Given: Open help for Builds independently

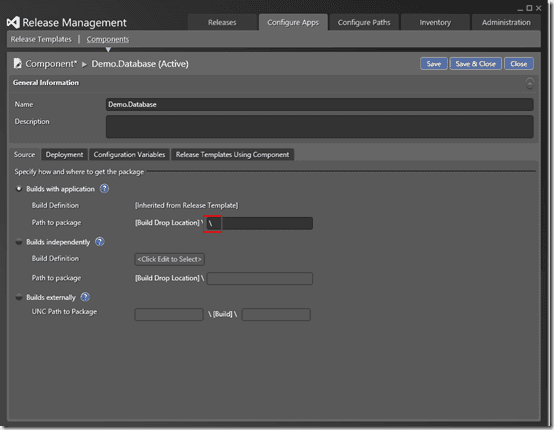Looking at the screenshot, I should coord(100,242).
